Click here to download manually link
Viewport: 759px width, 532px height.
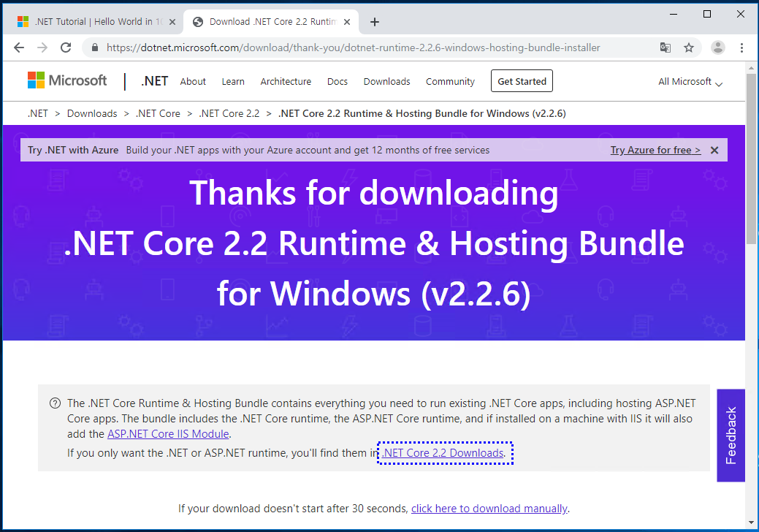click(489, 509)
